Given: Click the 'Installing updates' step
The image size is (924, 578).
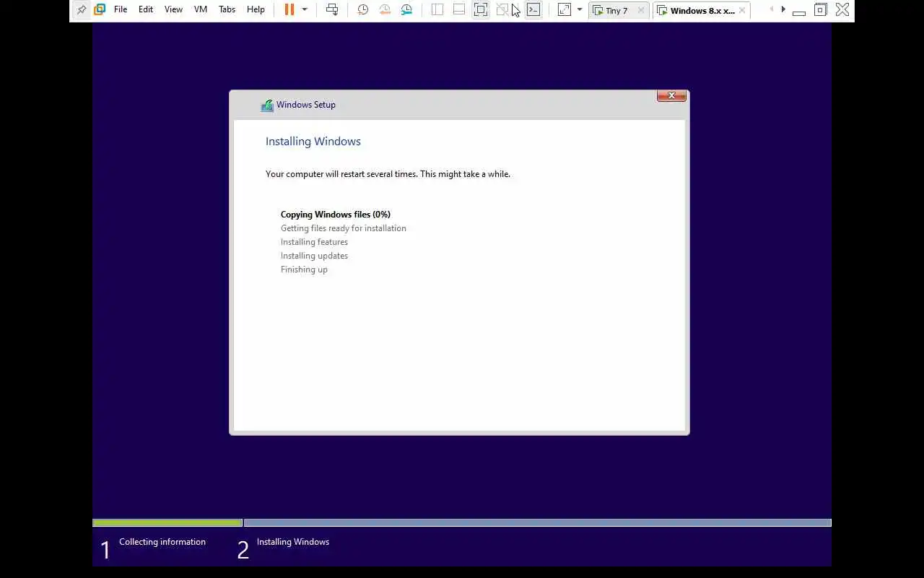Looking at the screenshot, I should point(314,256).
